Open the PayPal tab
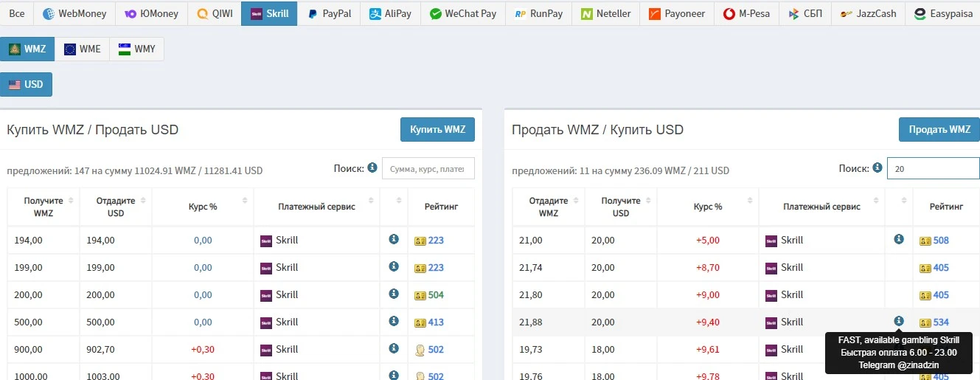Viewport: 980px width, 380px height. coord(329,13)
